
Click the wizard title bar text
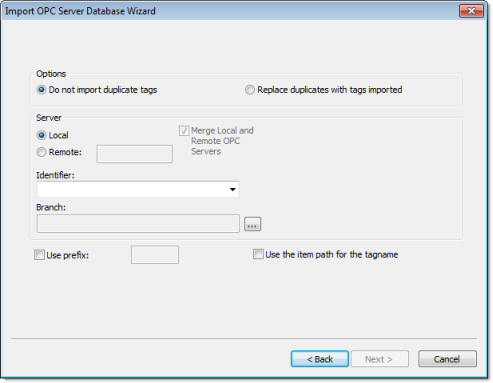(80, 11)
